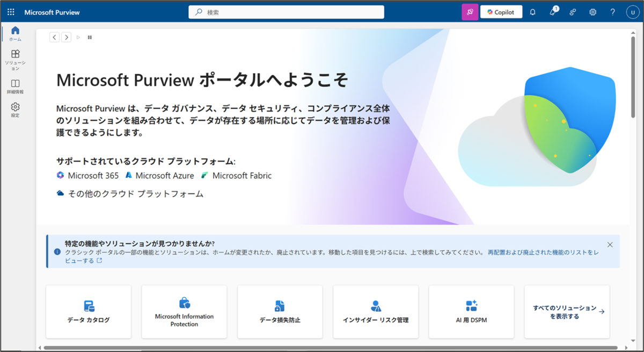The width and height of the screenshot is (644, 352).
Task: Open 設定 in the sidebar
Action: [15, 110]
